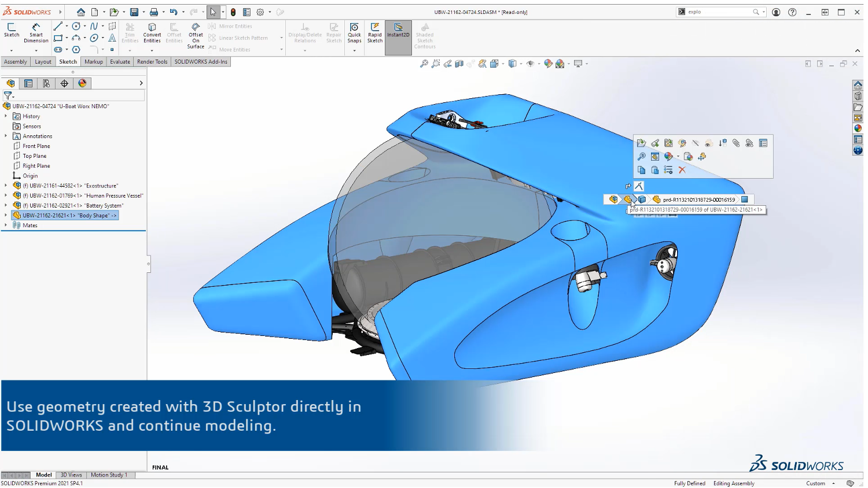
Task: Toggle the Instant2D mode button
Action: 398,32
